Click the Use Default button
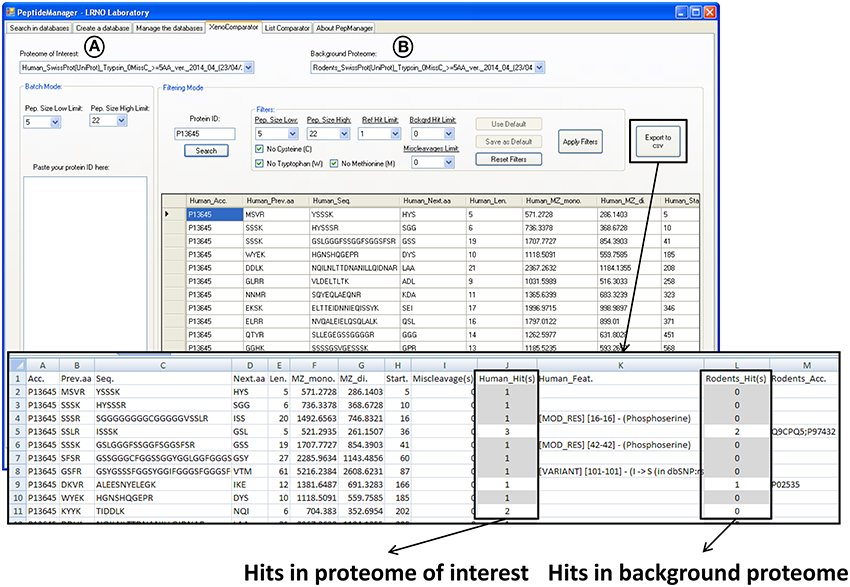 (x=508, y=124)
